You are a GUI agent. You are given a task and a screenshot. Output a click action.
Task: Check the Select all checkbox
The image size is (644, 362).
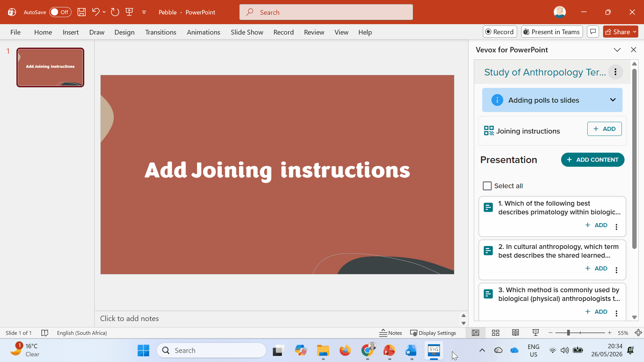pos(487,186)
